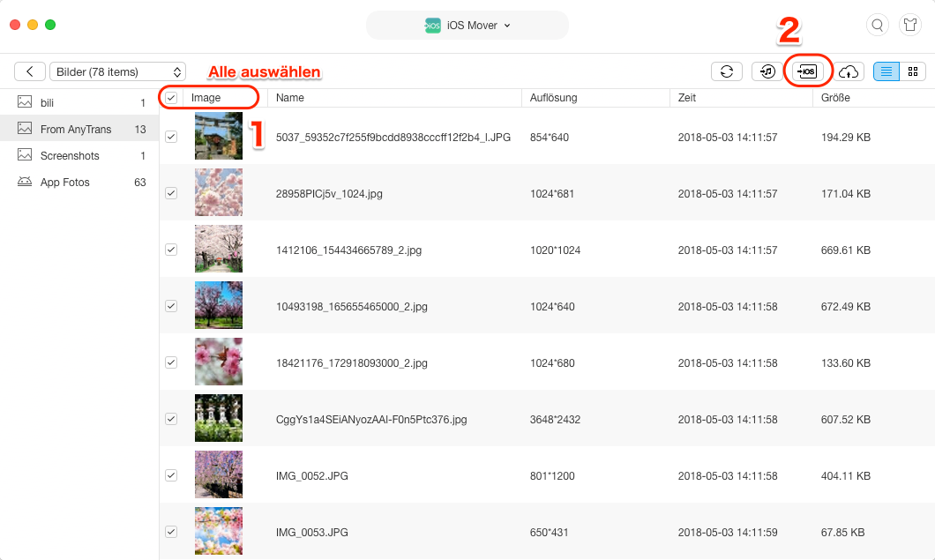Viewport: 935px width, 560px height.
Task: Uncheck the 28958PICj5v_1024.jpg checkbox
Action: [x=171, y=193]
